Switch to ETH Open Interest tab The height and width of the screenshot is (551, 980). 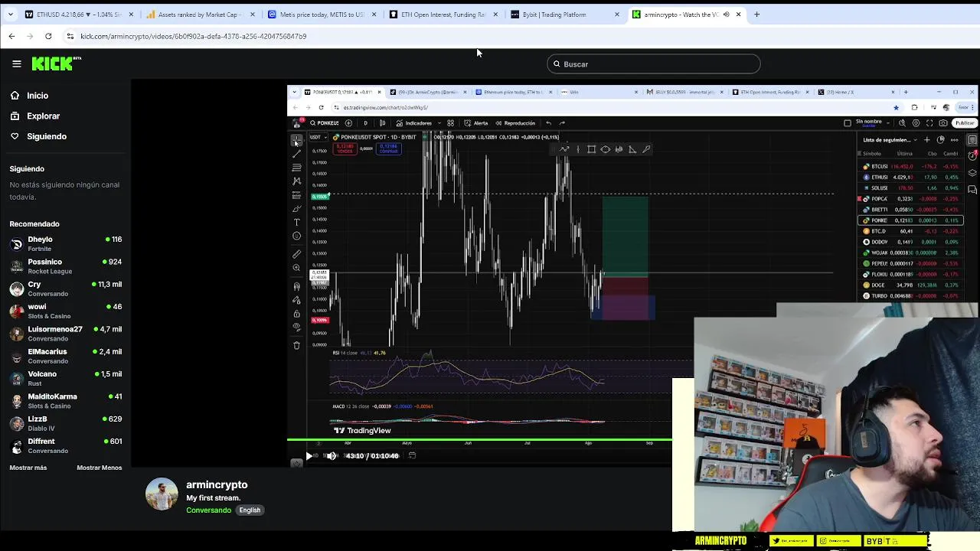coord(443,15)
